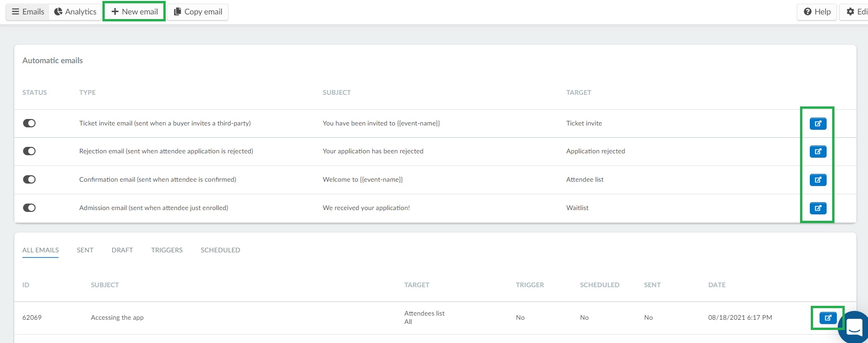
Task: Toggle the Ticket invite email status switch
Action: point(29,123)
